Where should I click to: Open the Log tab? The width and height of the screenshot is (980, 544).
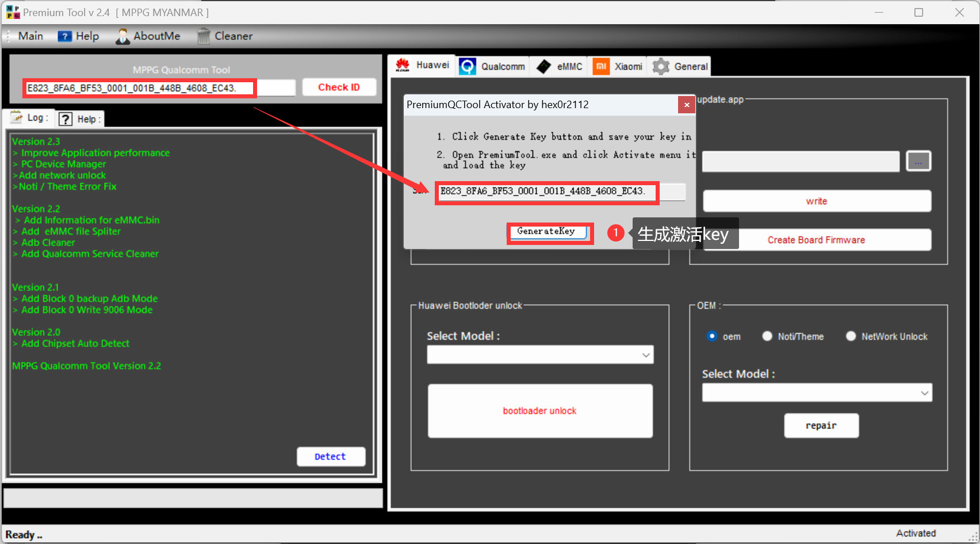[x=31, y=118]
